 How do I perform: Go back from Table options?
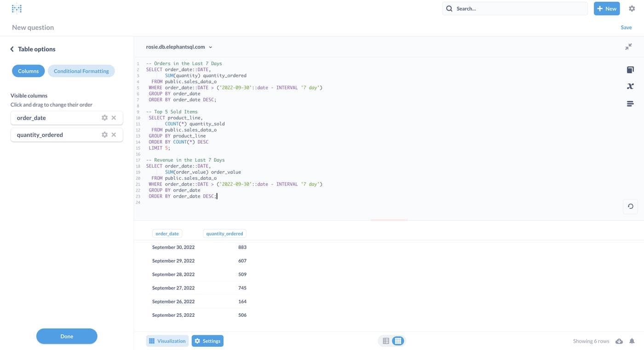pyautogui.click(x=12, y=49)
